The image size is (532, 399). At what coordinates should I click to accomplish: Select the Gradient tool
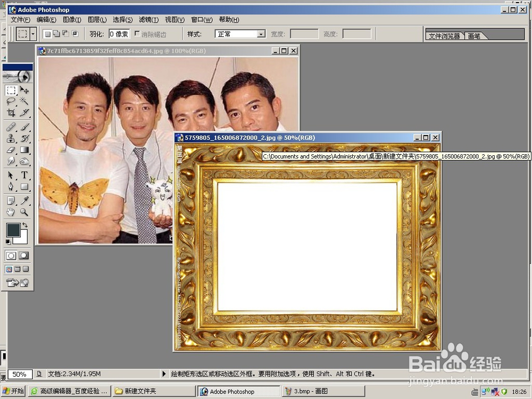pos(24,149)
